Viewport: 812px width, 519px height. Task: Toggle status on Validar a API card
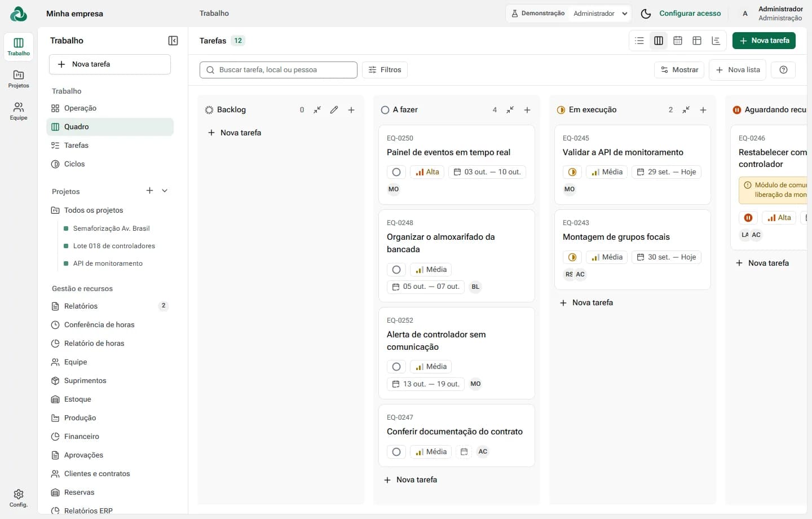pyautogui.click(x=572, y=172)
